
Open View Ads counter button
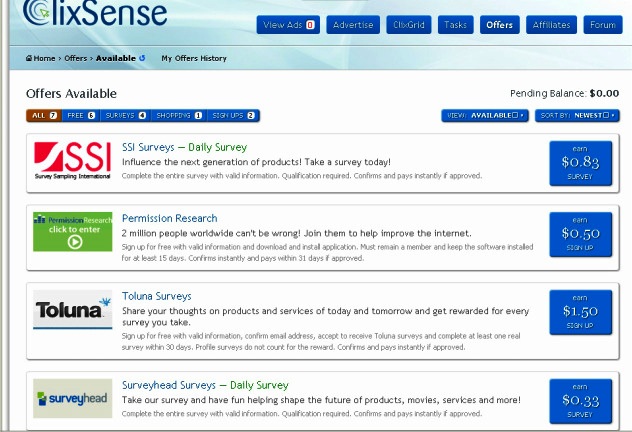[x=287, y=25]
